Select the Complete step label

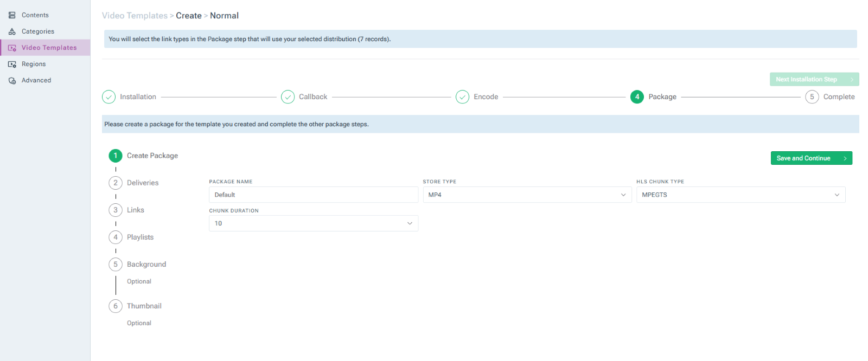coord(839,97)
